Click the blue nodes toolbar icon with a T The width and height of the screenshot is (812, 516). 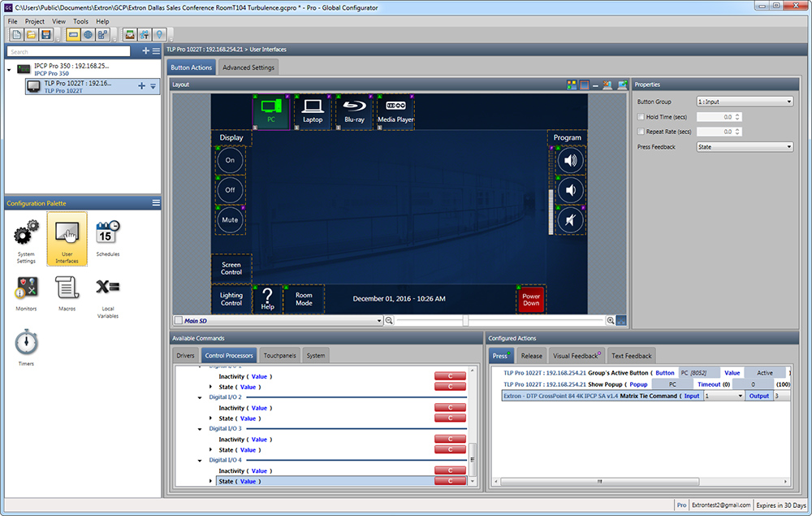145,35
